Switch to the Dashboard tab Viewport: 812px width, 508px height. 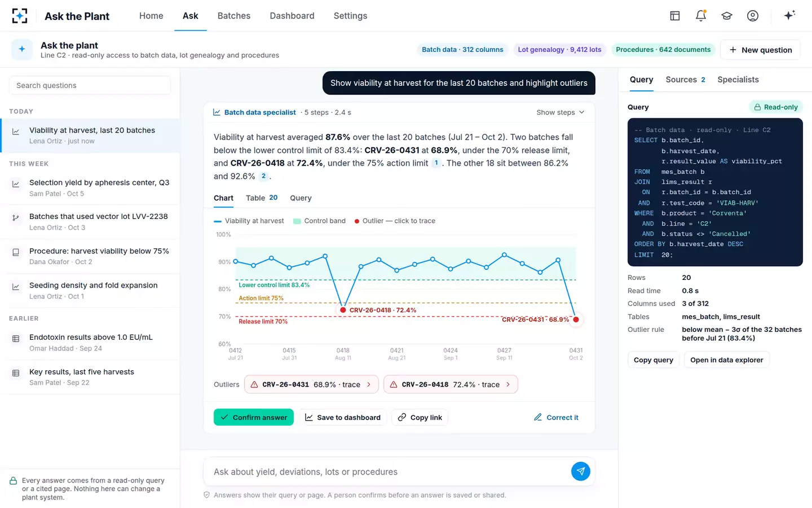click(x=292, y=16)
